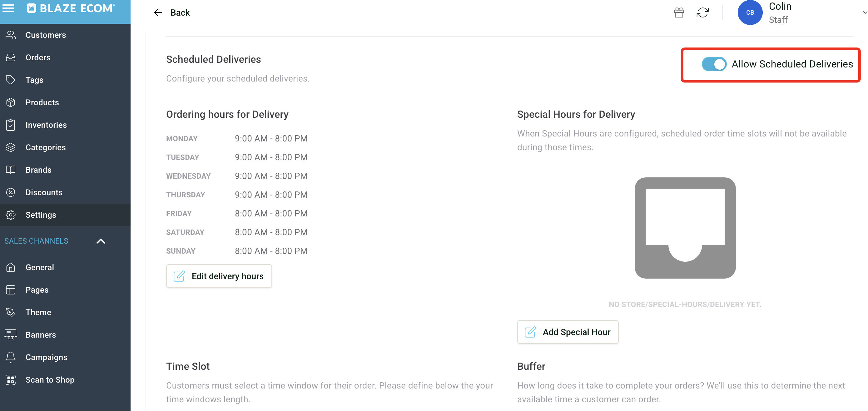Image resolution: width=868 pixels, height=411 pixels.
Task: Open Theme sales channel item
Action: [x=65, y=312]
